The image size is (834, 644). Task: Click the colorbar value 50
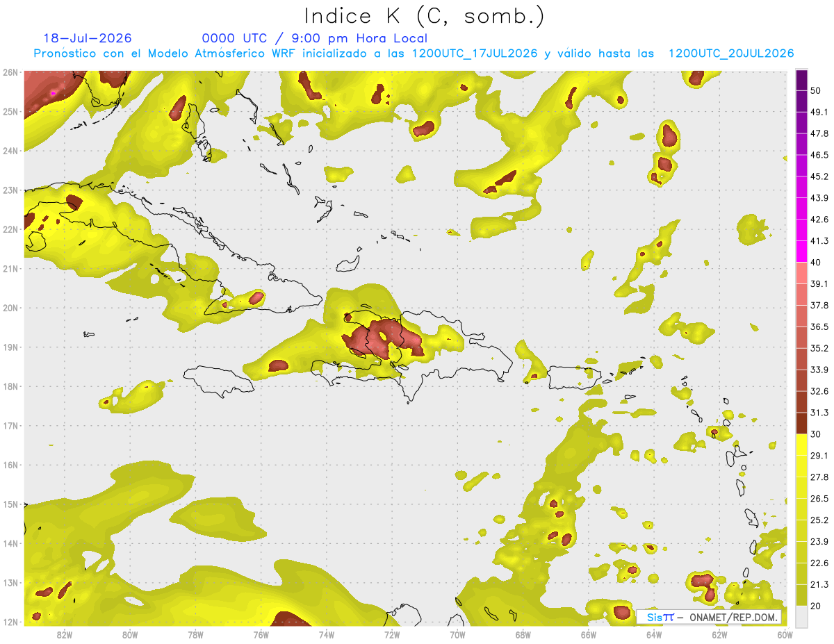pyautogui.click(x=816, y=90)
